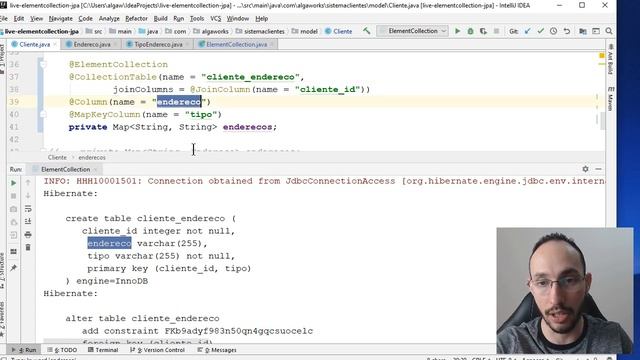
Task: Open the Navigate menu
Action: 60,19
